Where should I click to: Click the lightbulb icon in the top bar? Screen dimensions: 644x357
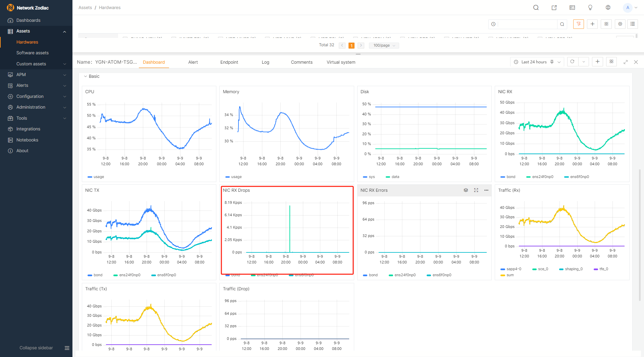(590, 7)
